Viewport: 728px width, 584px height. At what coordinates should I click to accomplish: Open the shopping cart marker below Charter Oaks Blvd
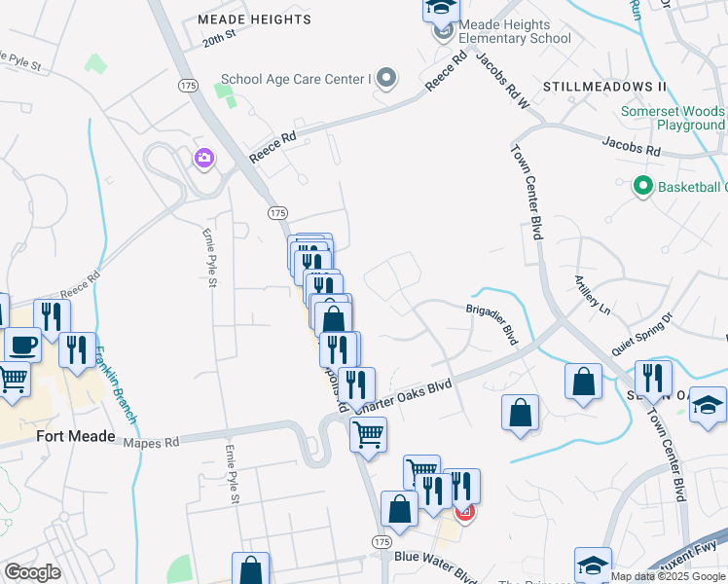click(x=368, y=438)
